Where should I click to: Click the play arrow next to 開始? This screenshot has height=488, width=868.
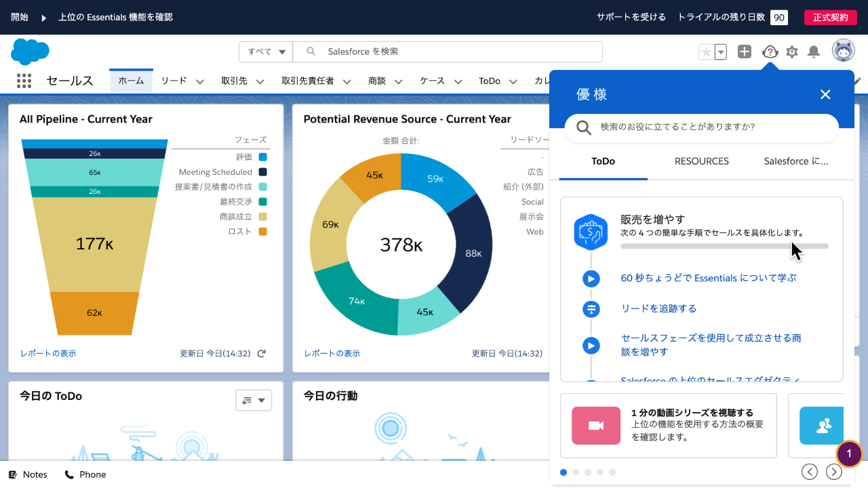(44, 17)
